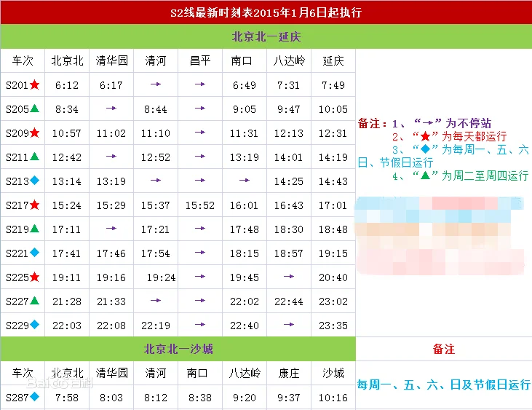532x410 pixels.
Task: Click the blue diamond beside S229
Action: point(35,325)
